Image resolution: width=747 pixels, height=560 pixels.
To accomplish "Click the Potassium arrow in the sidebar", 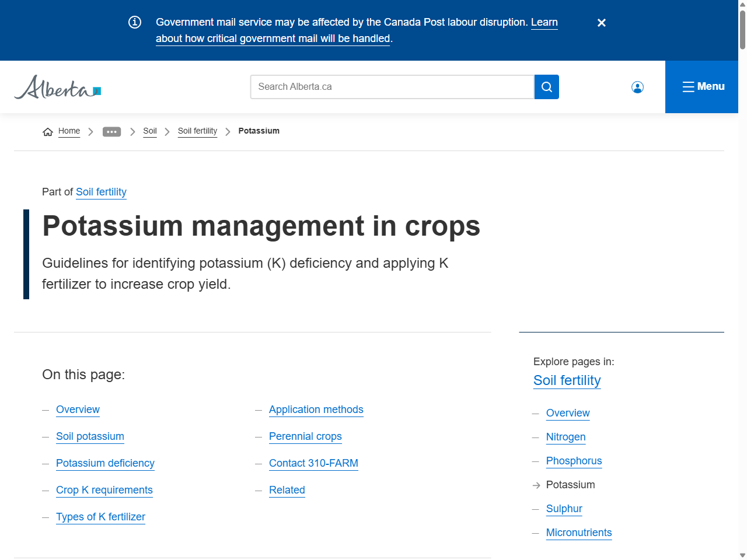I will point(536,485).
